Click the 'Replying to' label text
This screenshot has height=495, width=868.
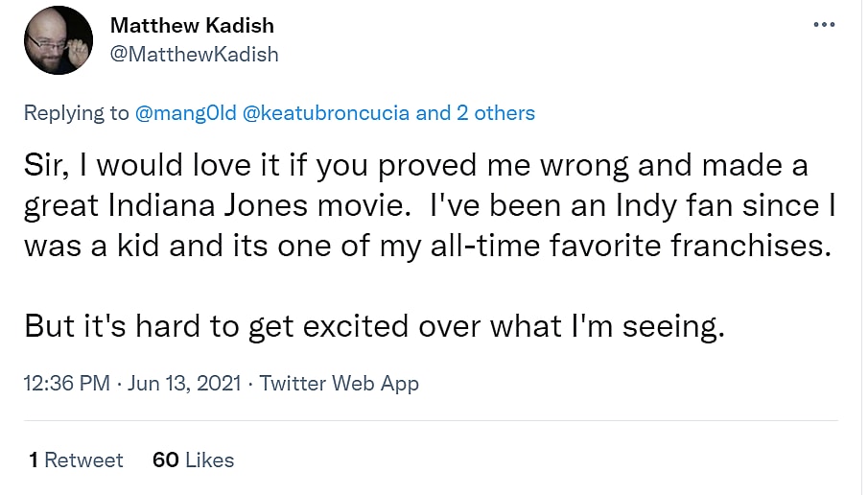coord(76,113)
